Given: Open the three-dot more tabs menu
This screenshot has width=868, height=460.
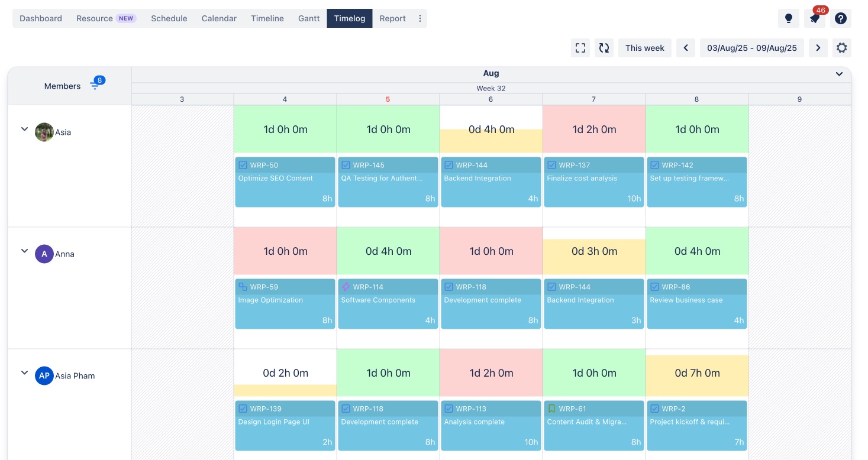Looking at the screenshot, I should pyautogui.click(x=420, y=18).
